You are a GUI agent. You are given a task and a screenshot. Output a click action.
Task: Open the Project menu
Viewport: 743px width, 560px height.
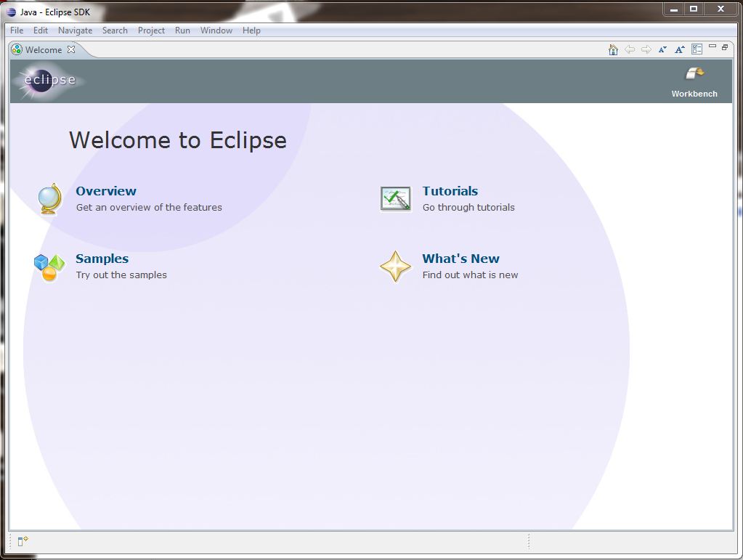click(x=151, y=31)
